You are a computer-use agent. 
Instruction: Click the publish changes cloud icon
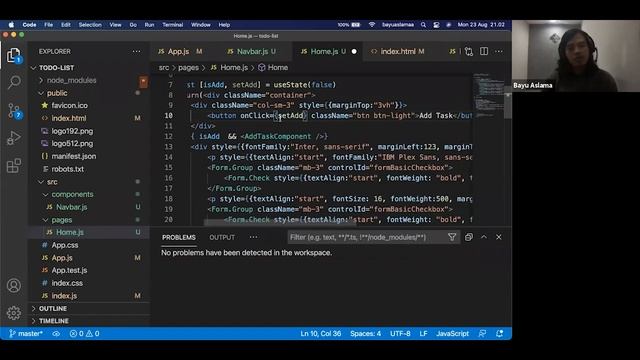click(56, 333)
